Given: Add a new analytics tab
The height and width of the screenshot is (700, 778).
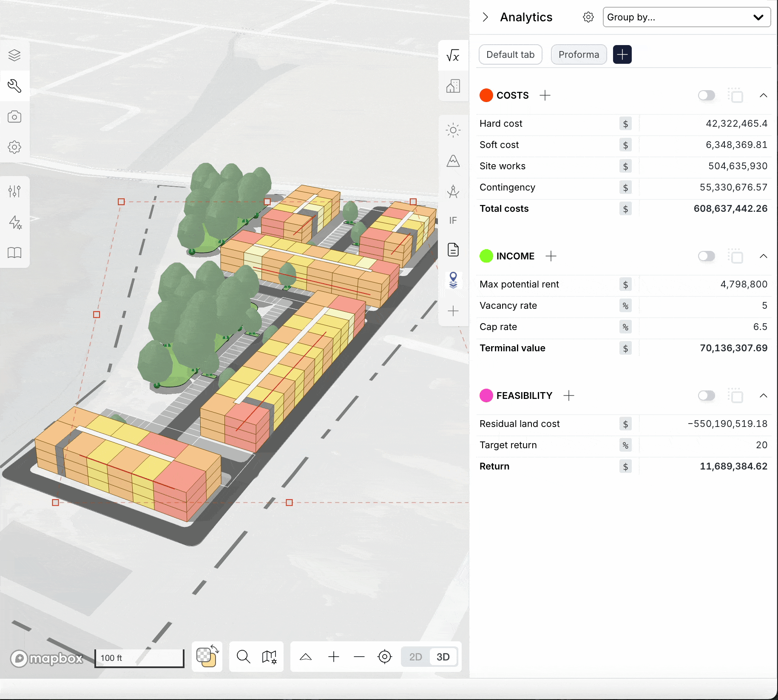Looking at the screenshot, I should click(622, 54).
